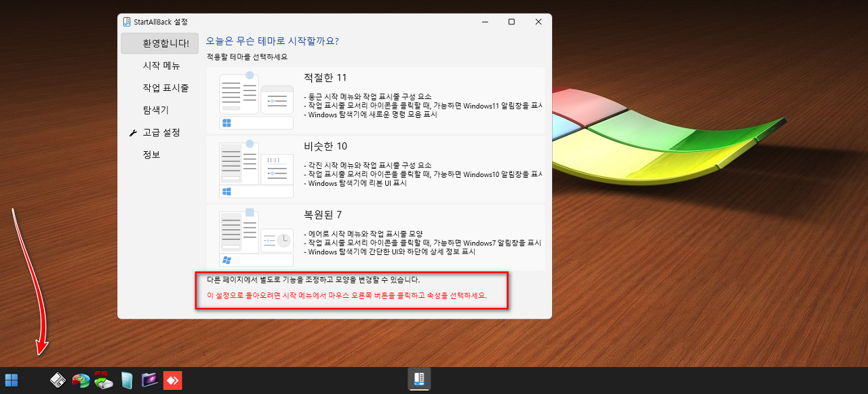Choose the 적절한 11 theme title

pos(325,78)
